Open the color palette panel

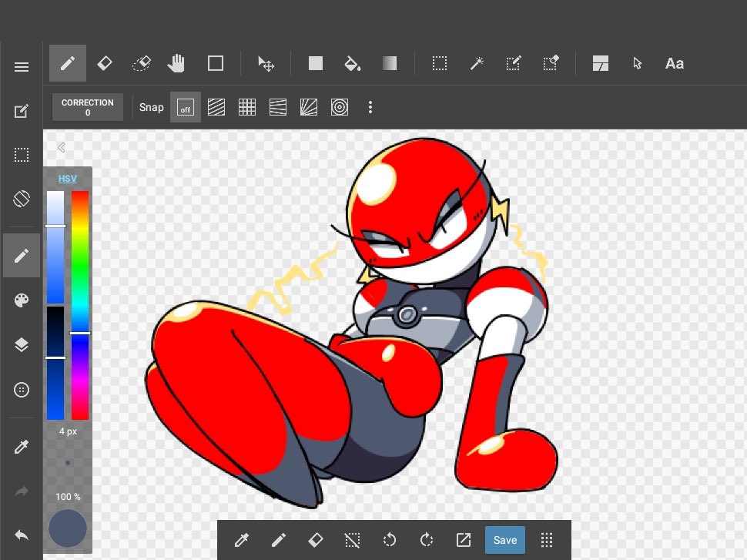click(22, 300)
